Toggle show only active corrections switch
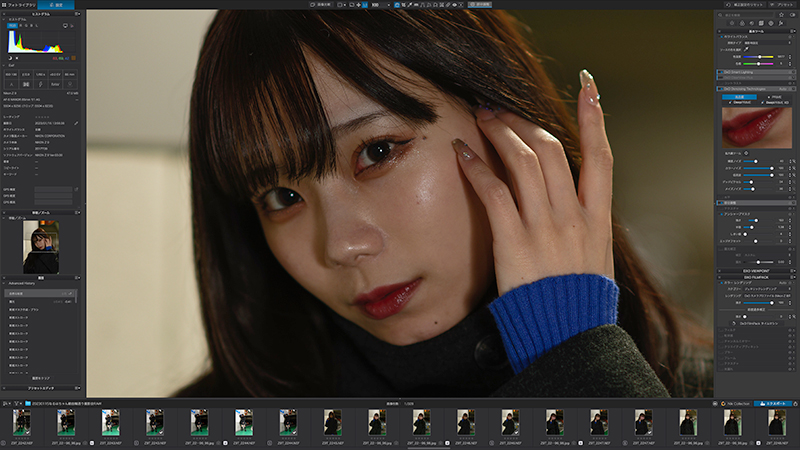This screenshot has width=800, height=450. (792, 15)
